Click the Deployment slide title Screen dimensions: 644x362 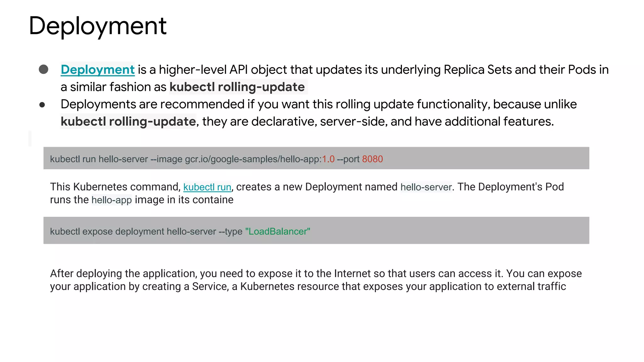tap(97, 26)
